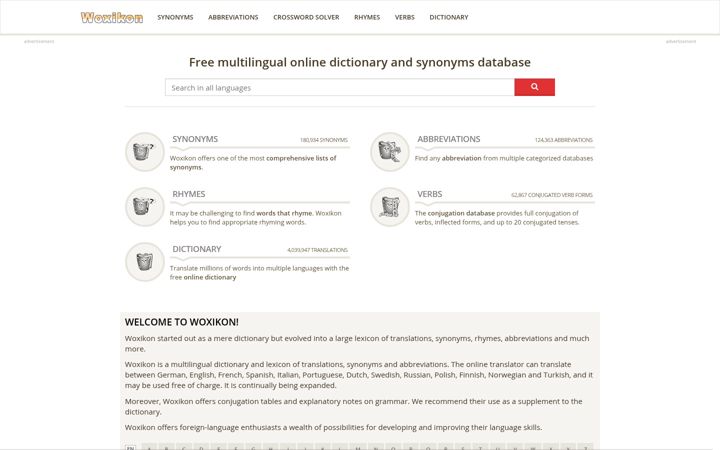Screen dimensions: 720x450
Task: Click the 'Free multilingual online dictionary' page title
Action: 360,62
